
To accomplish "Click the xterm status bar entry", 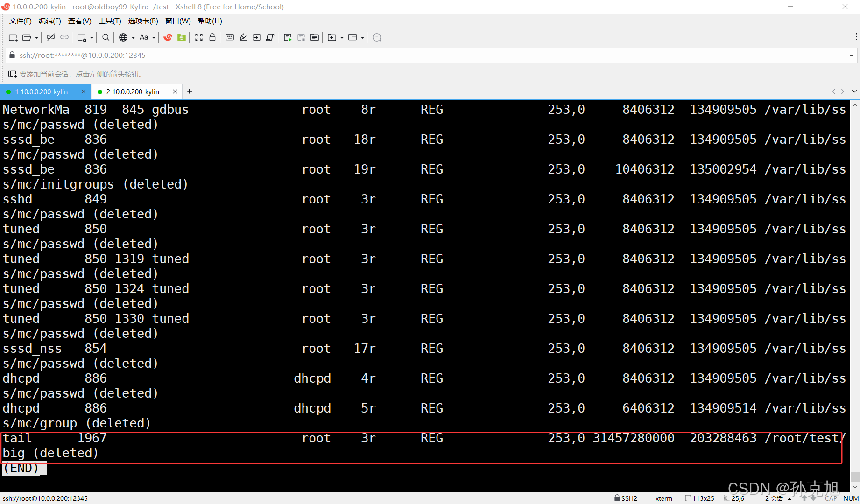I will coord(663,498).
